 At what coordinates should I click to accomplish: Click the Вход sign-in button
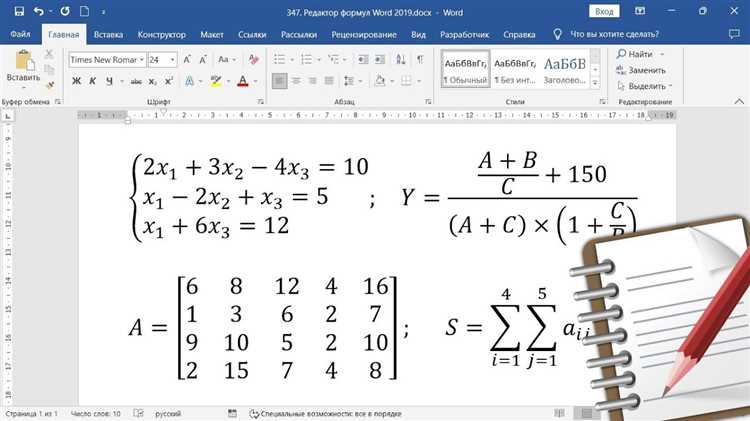(603, 11)
